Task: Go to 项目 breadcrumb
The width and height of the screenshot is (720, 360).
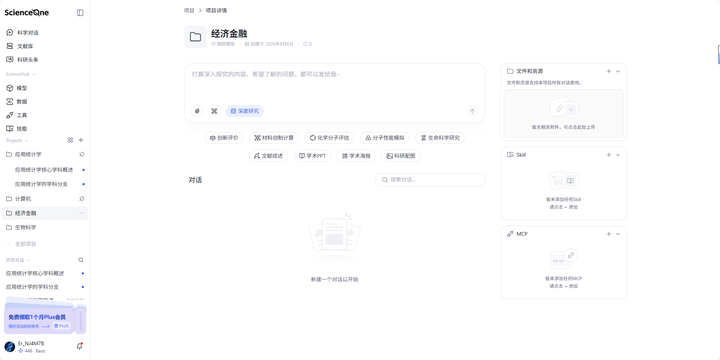Action: pyautogui.click(x=189, y=10)
